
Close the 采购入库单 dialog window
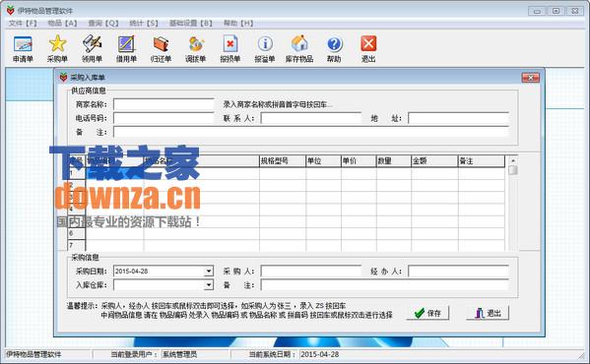(x=531, y=78)
